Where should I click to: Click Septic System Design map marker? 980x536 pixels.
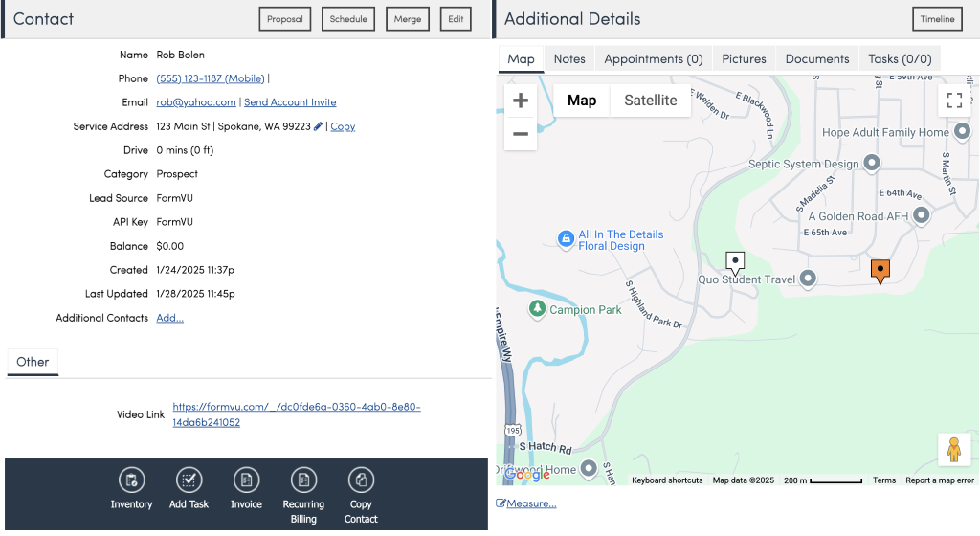click(871, 163)
